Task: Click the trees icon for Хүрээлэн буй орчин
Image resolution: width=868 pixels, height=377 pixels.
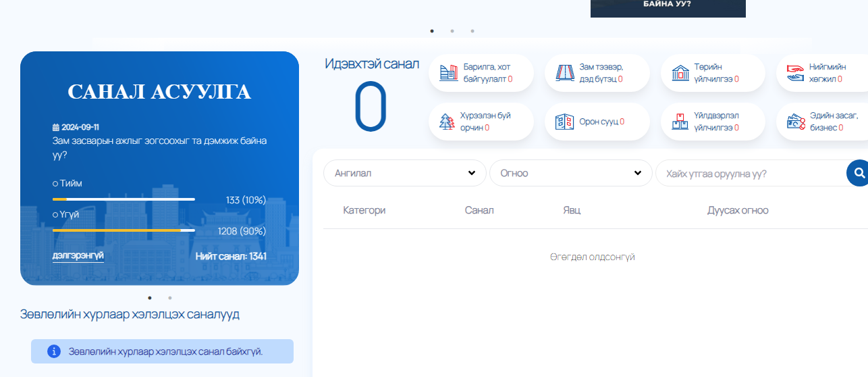Action: [447, 122]
